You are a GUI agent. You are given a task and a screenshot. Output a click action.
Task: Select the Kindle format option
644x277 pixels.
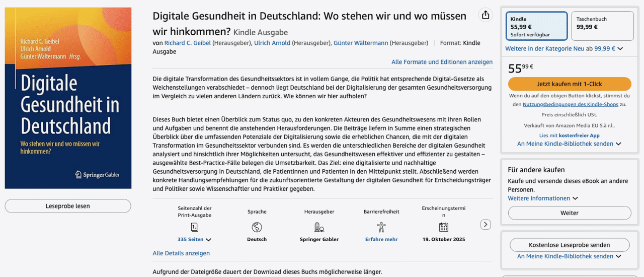click(x=536, y=26)
